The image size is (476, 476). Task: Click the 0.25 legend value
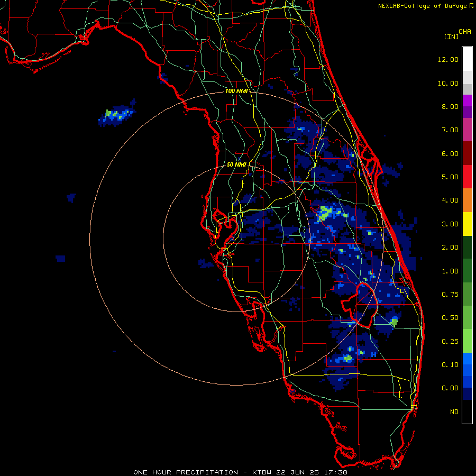point(450,342)
